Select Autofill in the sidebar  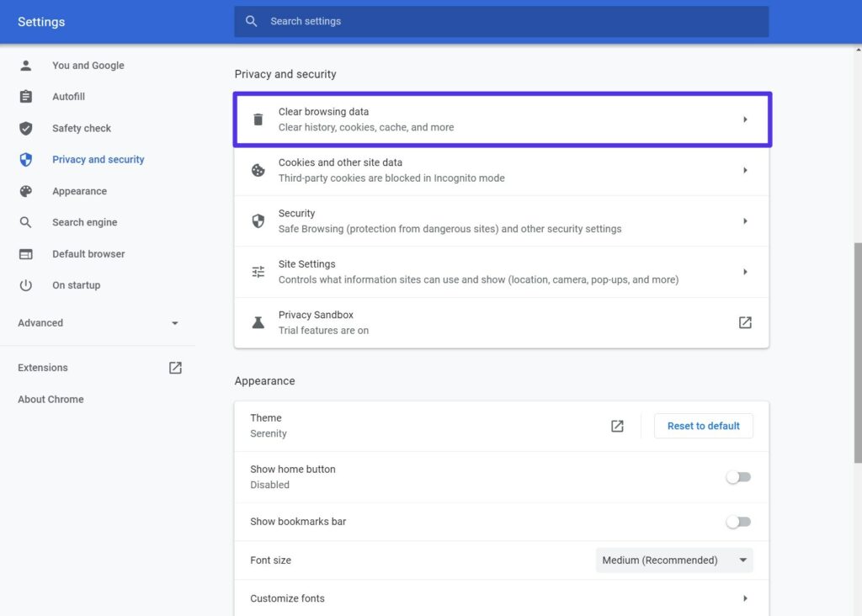coord(68,97)
